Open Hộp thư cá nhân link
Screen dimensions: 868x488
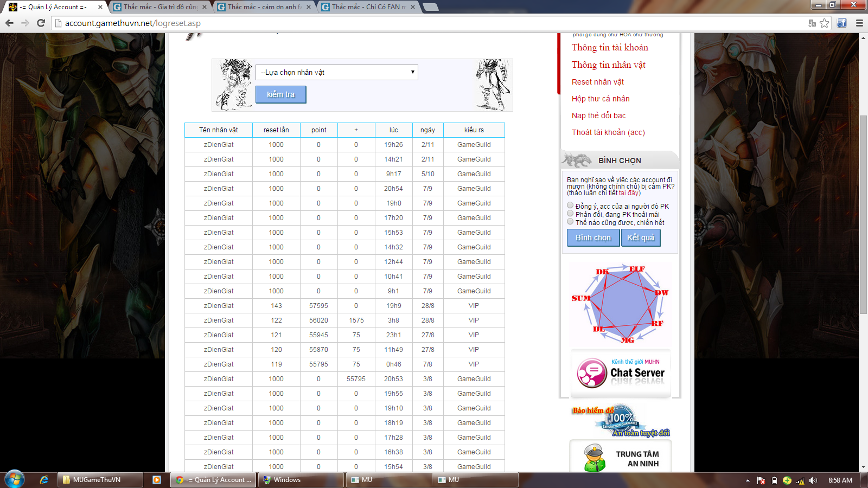pyautogui.click(x=601, y=99)
